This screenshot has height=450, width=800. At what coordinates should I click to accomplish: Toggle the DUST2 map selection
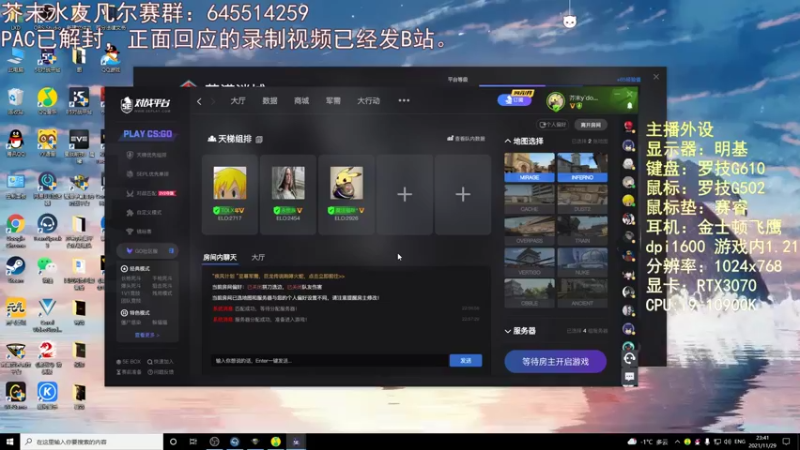pyautogui.click(x=582, y=199)
